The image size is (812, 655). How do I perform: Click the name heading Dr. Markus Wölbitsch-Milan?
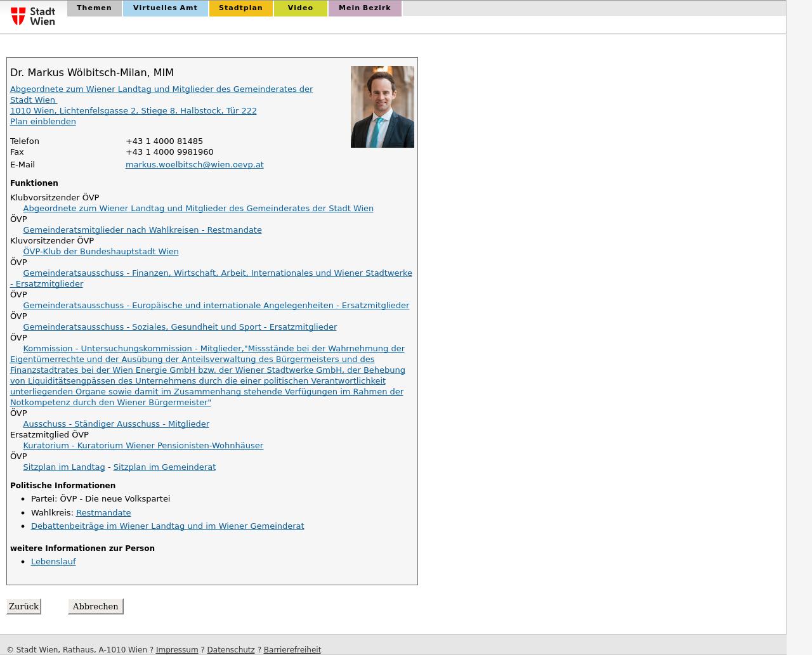92,72
